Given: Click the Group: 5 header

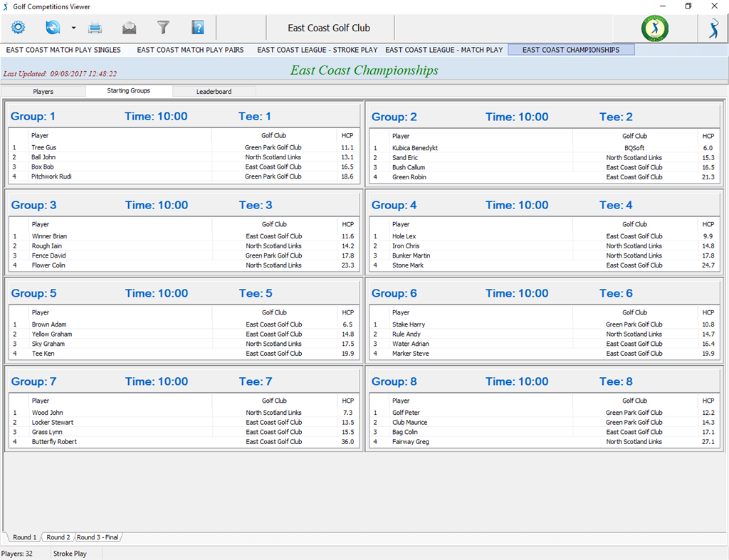Looking at the screenshot, I should (33, 293).
